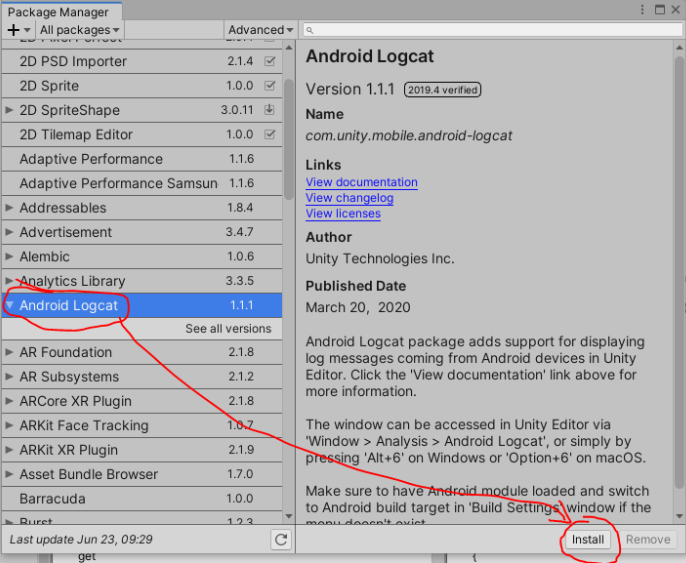The image size is (686, 563).
Task: Collapse the Android Logcat entry
Action: point(10,305)
